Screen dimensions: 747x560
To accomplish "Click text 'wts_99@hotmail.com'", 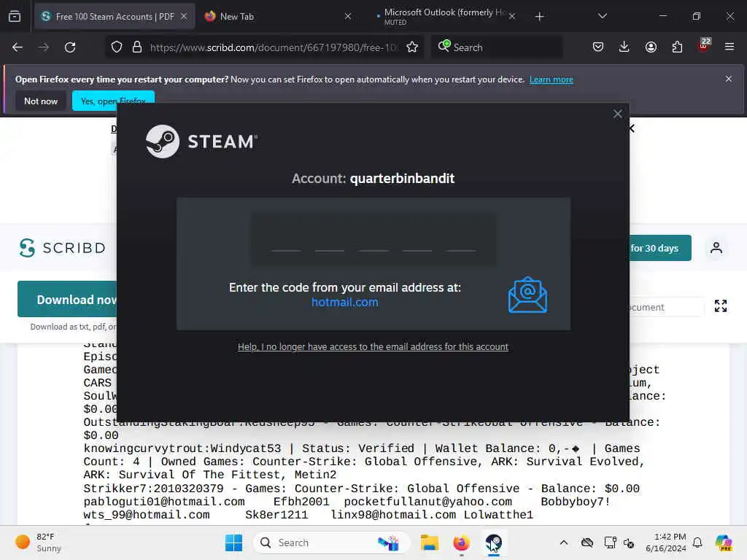I will point(146,515).
